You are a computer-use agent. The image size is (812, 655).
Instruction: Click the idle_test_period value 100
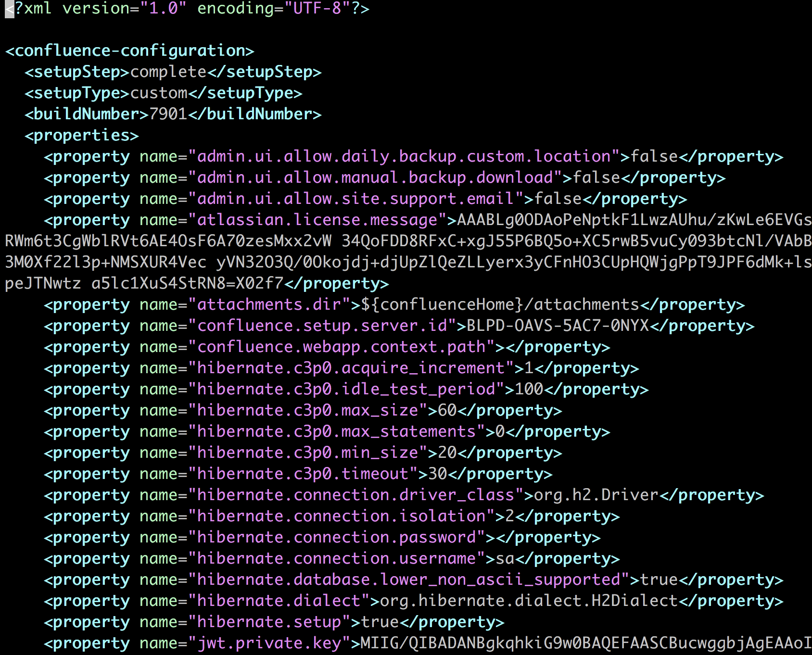pyautogui.click(x=529, y=389)
